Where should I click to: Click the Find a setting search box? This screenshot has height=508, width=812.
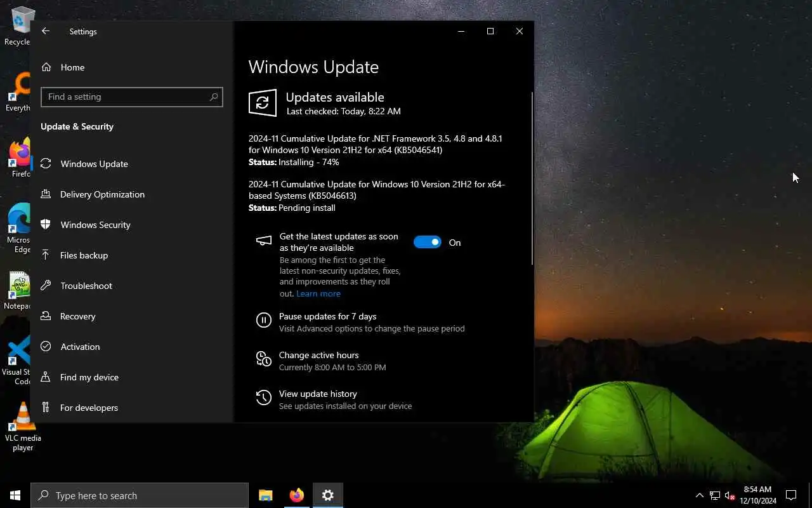(132, 97)
